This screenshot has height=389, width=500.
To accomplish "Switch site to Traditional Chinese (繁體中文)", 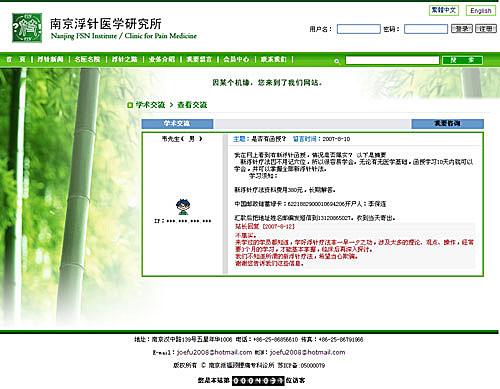I will 444,10.
